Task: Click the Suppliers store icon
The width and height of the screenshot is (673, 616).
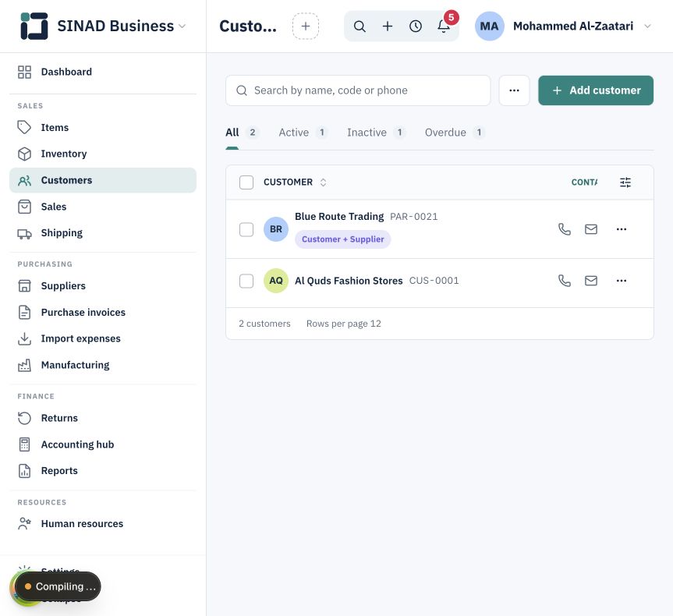Action: coord(24,286)
